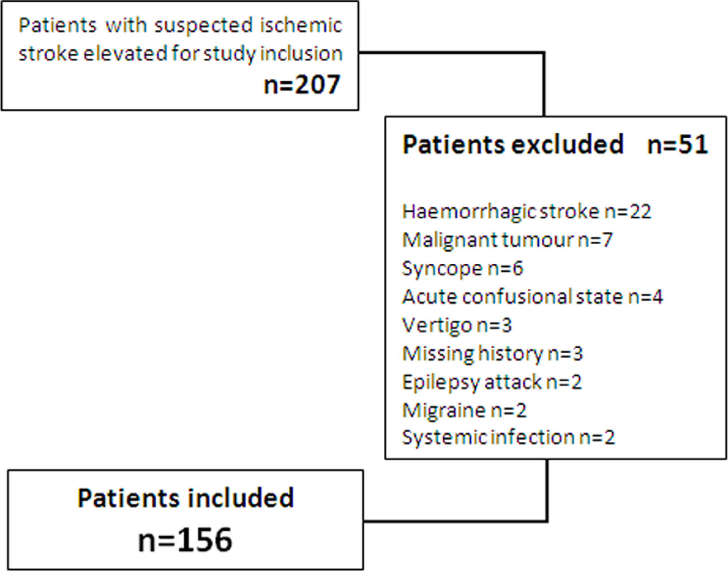Select the 'Migraine n=2' entry
The height and width of the screenshot is (571, 728).
(x=464, y=410)
